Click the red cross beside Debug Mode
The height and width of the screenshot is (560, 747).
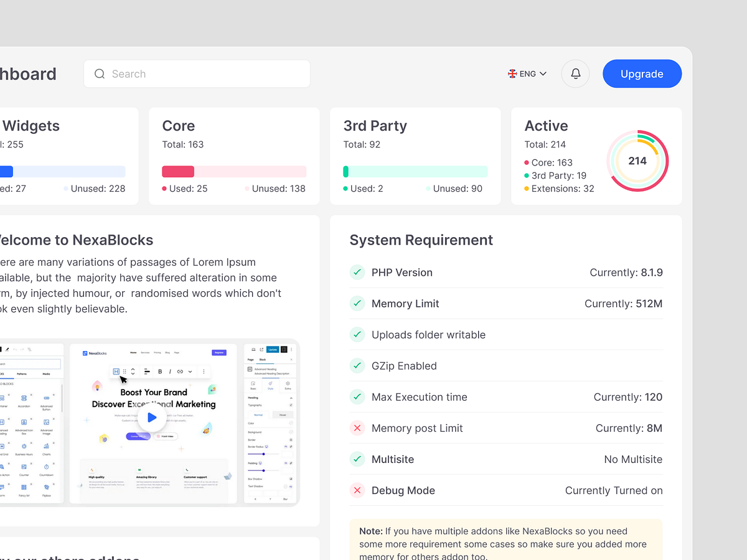tap(357, 490)
